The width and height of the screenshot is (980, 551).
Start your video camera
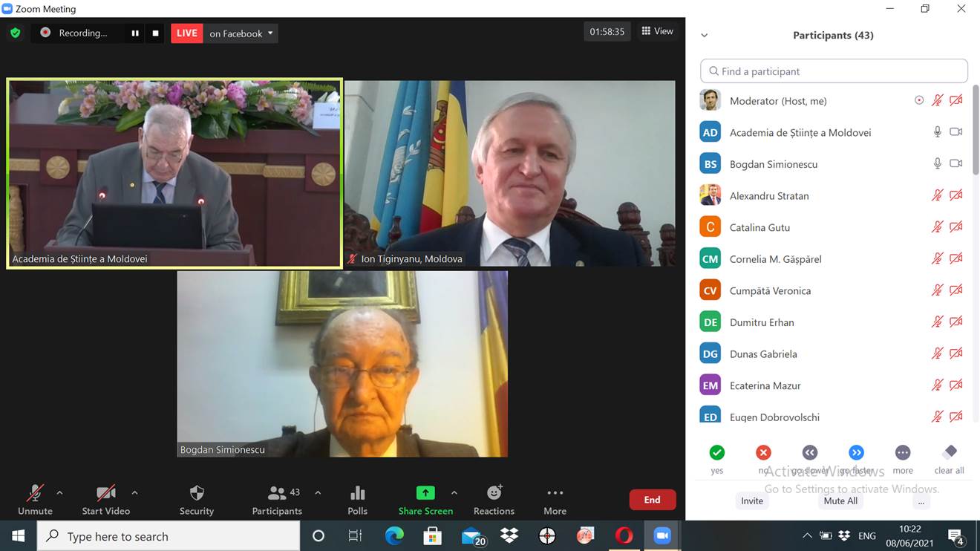[105, 494]
